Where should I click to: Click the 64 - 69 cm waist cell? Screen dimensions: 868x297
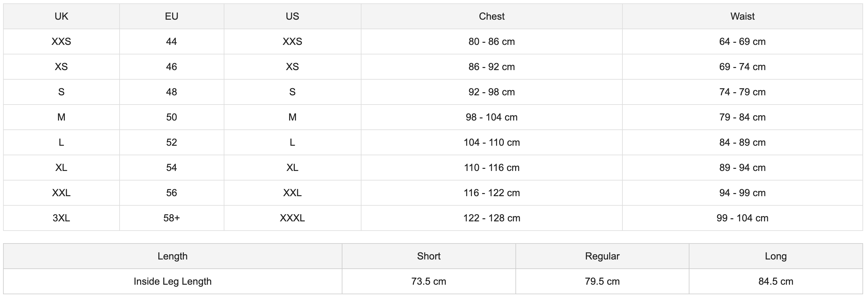[742, 42]
